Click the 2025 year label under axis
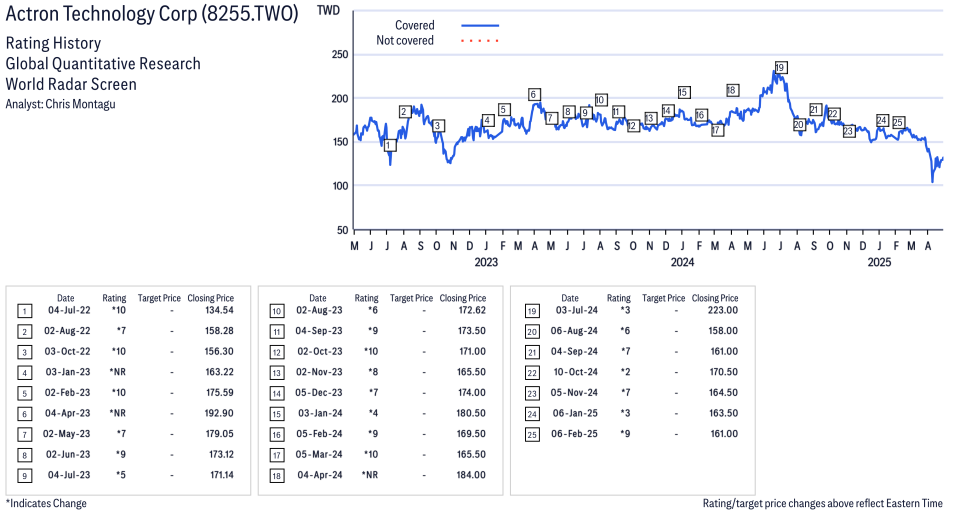 pyautogui.click(x=879, y=262)
